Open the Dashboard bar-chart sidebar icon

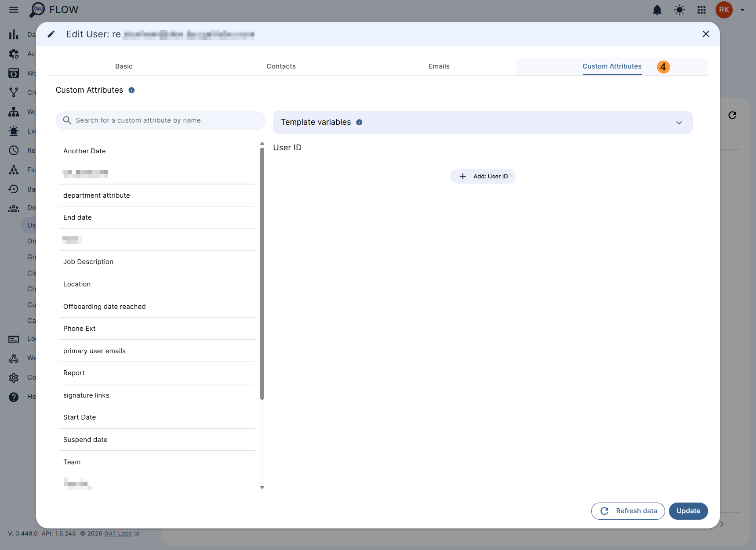point(14,34)
